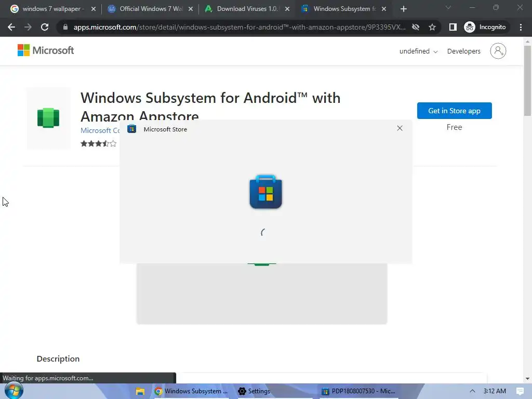The image size is (532, 399).
Task: Open the third-party cookies blocked icon
Action: pos(415,27)
